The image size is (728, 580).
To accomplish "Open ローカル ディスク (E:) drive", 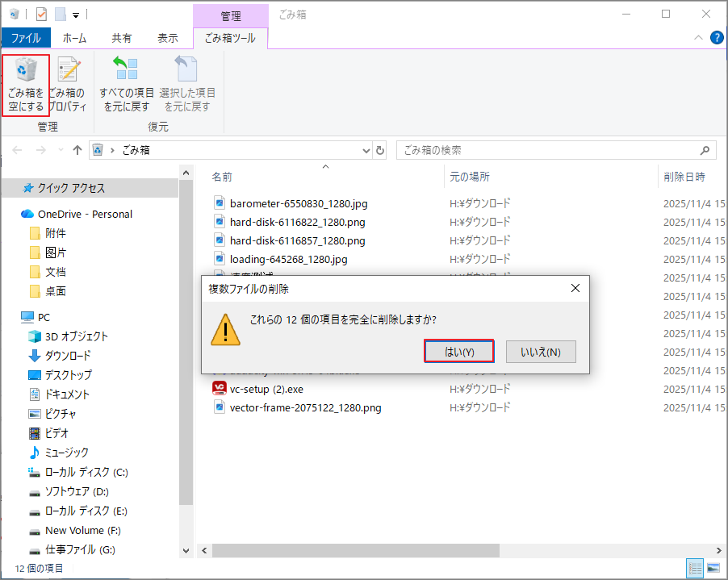I will click(86, 511).
